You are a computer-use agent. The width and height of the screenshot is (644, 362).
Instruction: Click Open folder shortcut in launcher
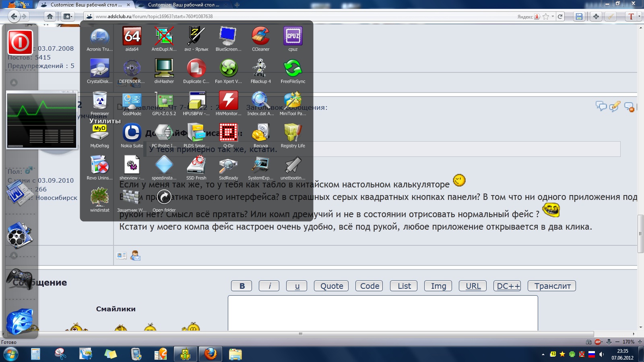pos(164,197)
